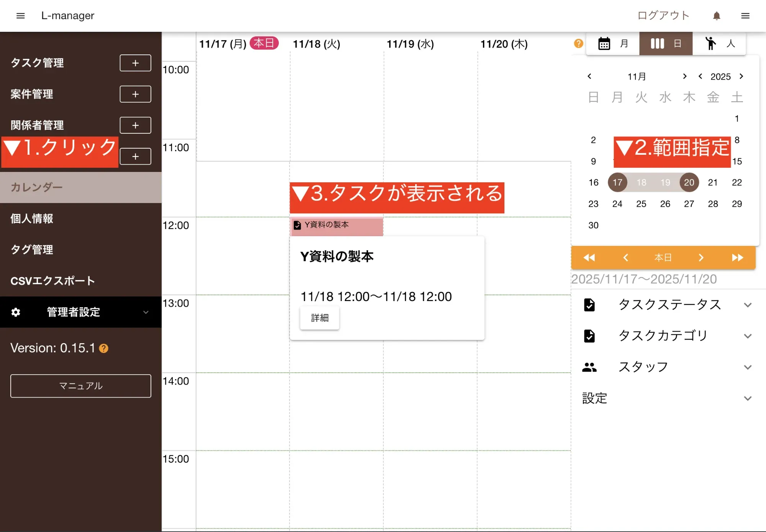Jump backward with double-arrow icon
The image size is (766, 532).
point(589,257)
